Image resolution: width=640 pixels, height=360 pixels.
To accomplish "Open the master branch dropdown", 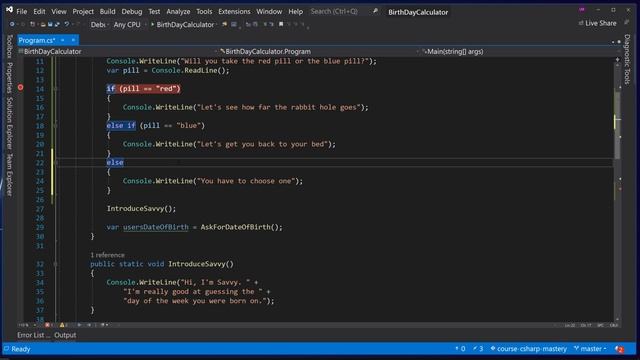I will (590, 349).
